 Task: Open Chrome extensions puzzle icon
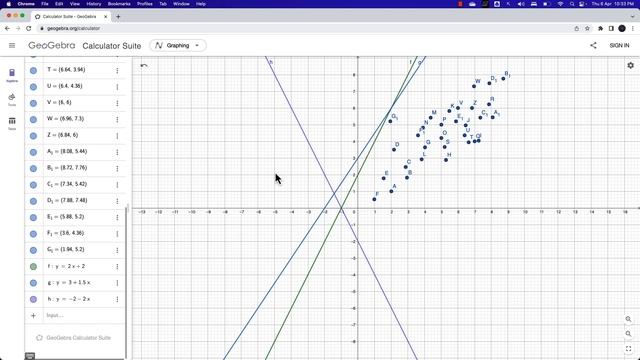(600, 28)
